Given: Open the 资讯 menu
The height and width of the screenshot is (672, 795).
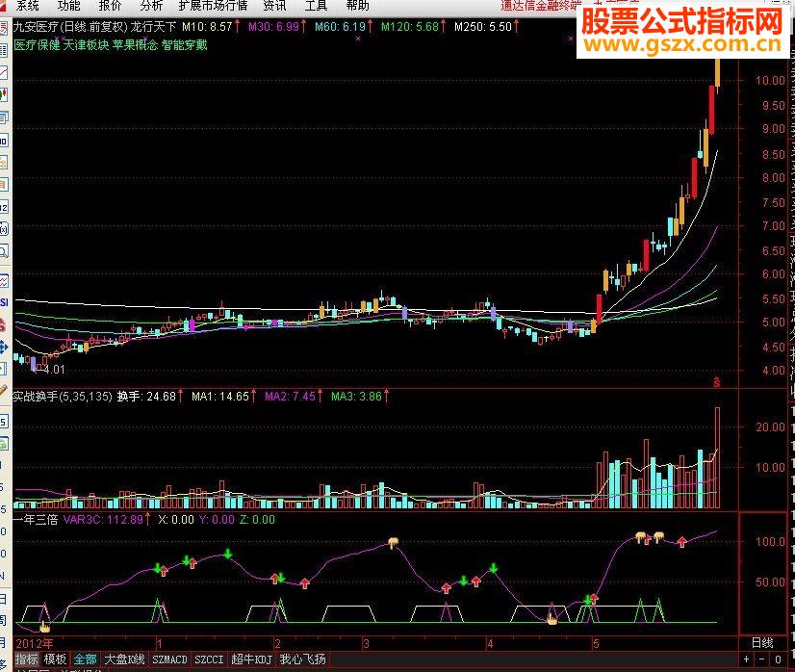Looking at the screenshot, I should [x=275, y=6].
